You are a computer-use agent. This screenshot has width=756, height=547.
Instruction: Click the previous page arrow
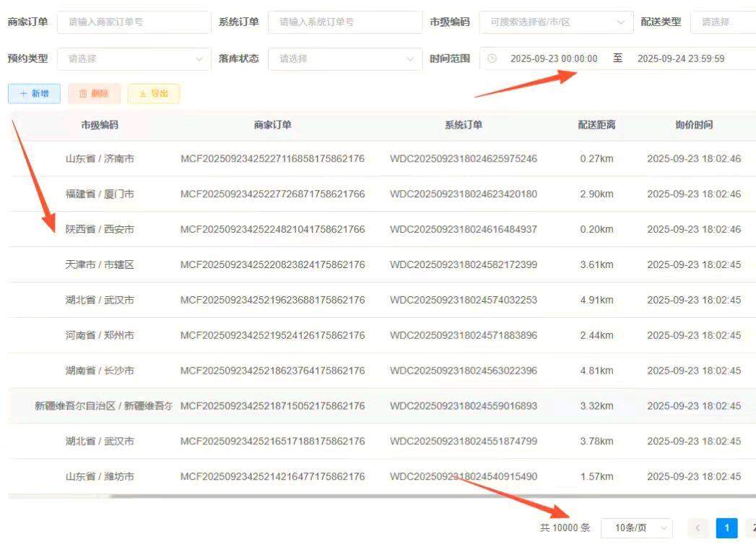pyautogui.click(x=698, y=528)
